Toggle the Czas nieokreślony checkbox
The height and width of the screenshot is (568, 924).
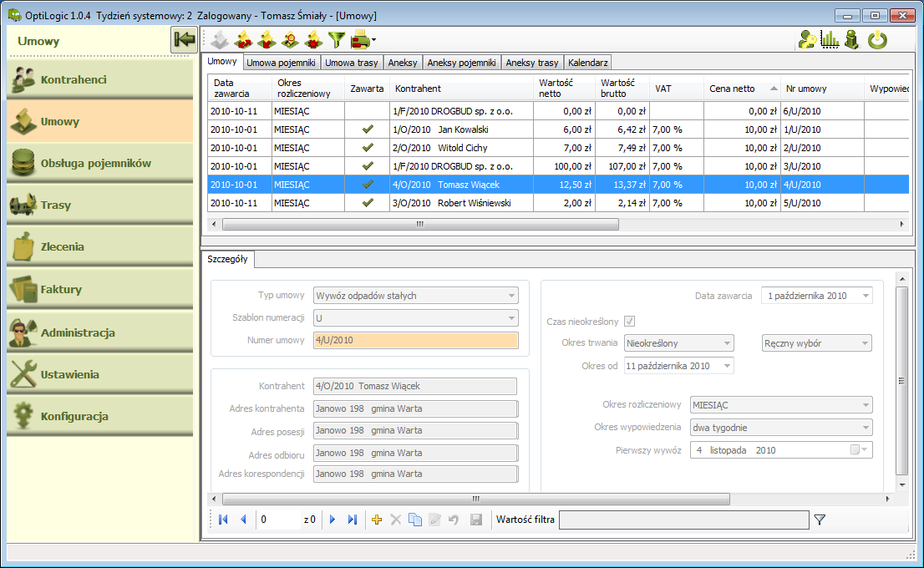[x=629, y=321]
